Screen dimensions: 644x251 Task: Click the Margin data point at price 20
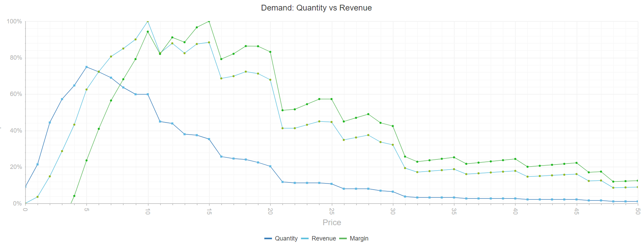[x=270, y=52]
